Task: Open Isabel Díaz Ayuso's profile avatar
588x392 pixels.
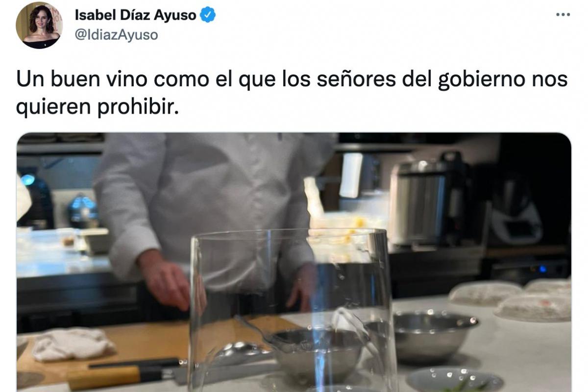Action: click(x=39, y=25)
